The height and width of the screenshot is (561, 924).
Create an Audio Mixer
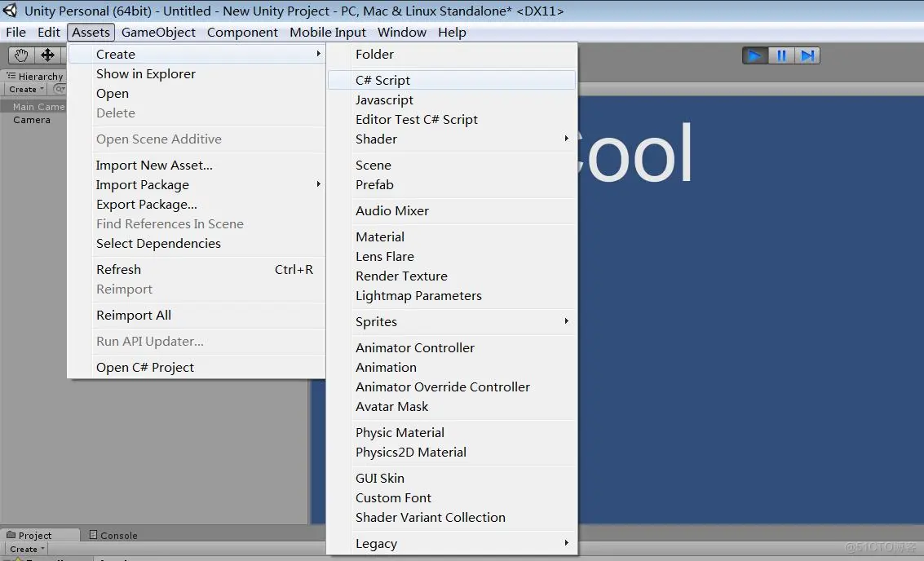[451, 210]
